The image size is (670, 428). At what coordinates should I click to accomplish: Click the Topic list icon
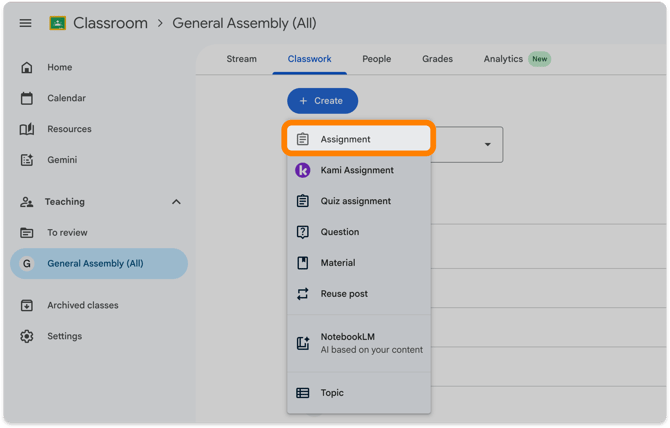pos(303,393)
